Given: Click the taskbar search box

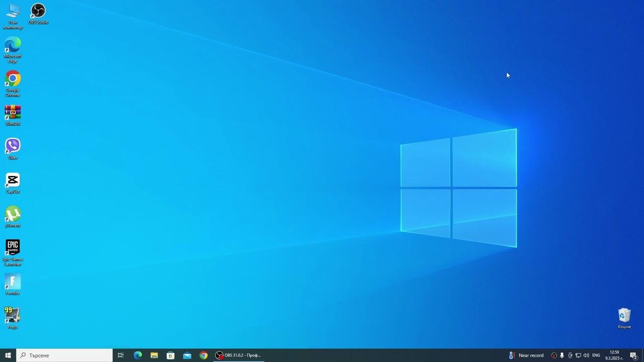Looking at the screenshot, I should pos(65,355).
